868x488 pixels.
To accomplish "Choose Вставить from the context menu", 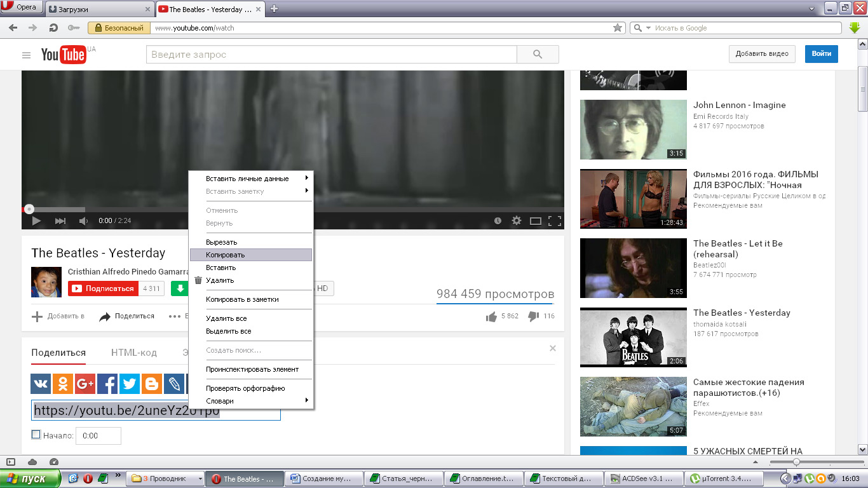I will coord(251,268).
